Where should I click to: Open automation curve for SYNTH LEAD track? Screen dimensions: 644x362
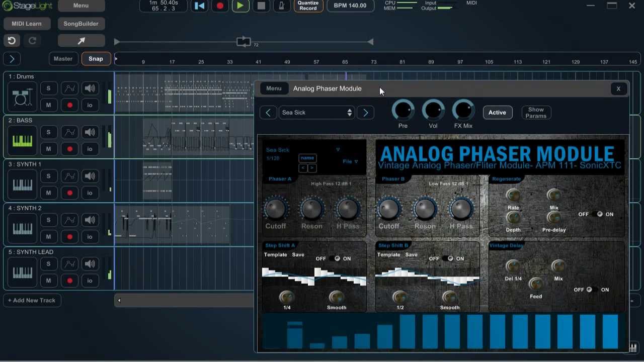(x=69, y=263)
